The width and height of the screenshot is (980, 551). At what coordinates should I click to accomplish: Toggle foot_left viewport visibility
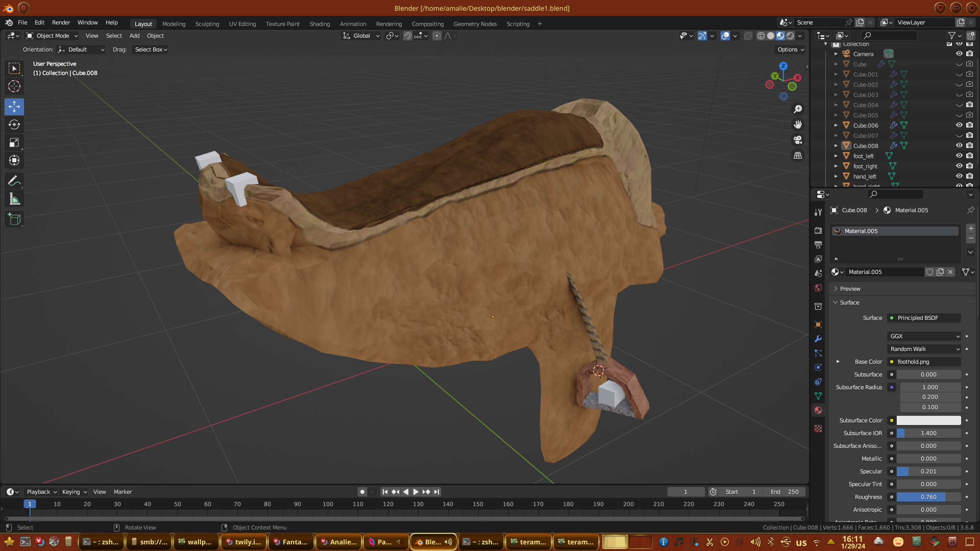959,156
